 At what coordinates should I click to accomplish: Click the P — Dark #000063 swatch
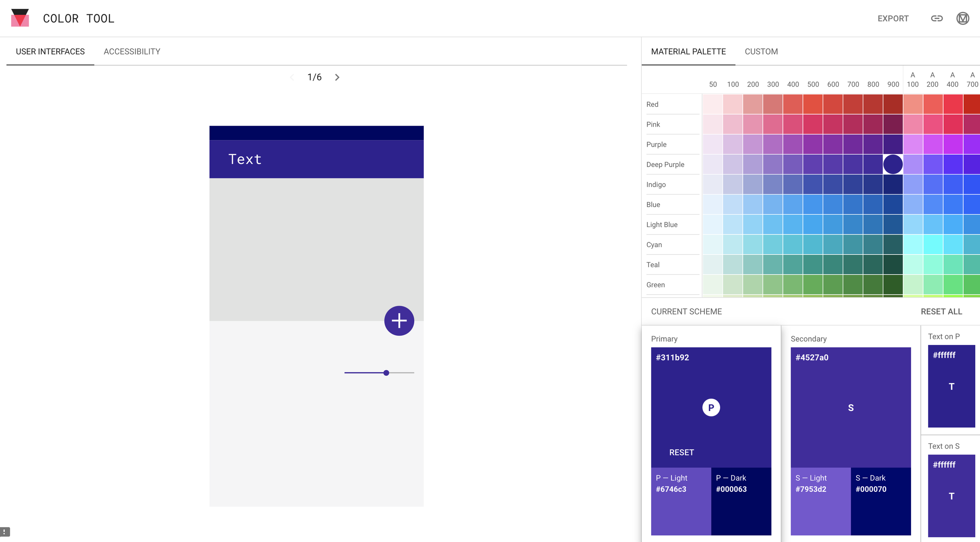(741, 501)
